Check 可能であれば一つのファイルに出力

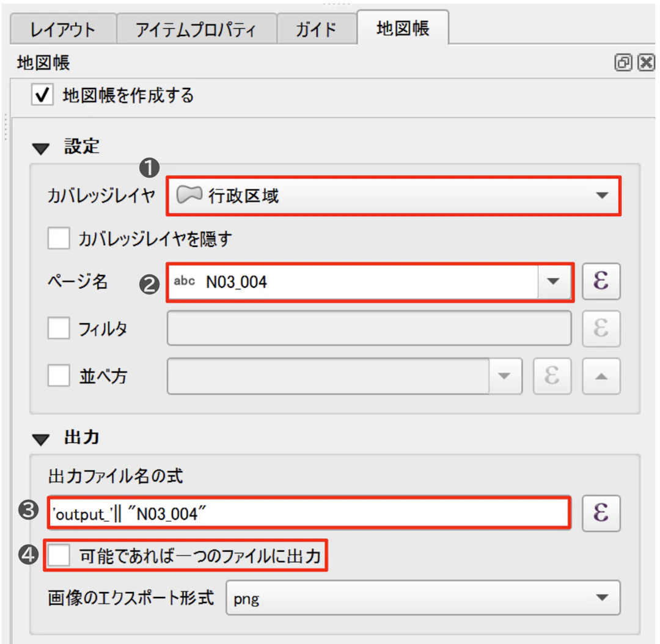tap(59, 555)
